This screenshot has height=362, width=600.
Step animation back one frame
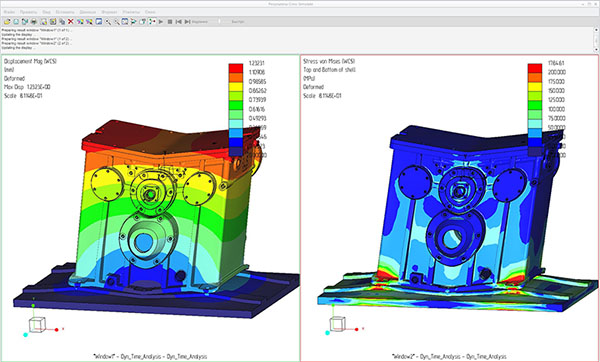(x=179, y=22)
